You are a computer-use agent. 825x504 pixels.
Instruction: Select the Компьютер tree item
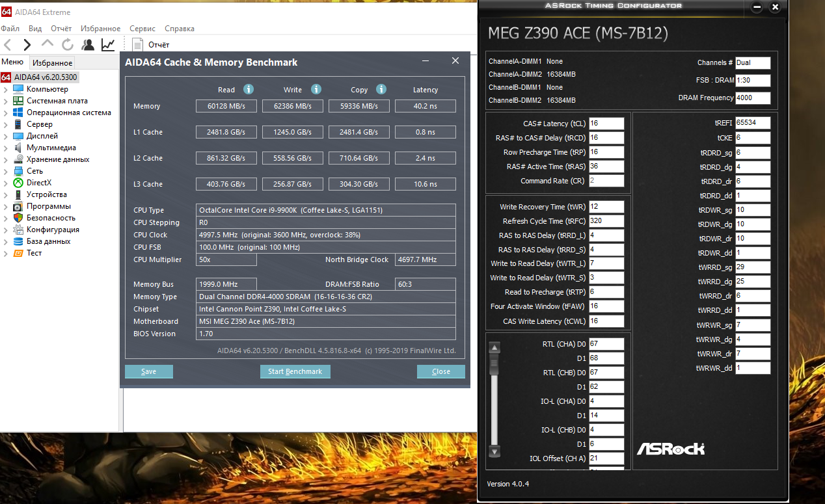click(x=47, y=89)
